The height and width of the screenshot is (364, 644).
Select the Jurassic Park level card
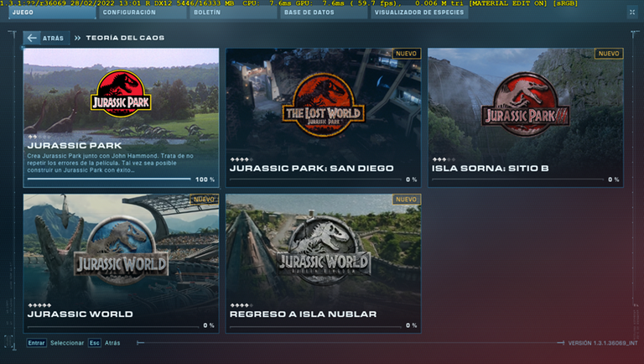click(121, 117)
